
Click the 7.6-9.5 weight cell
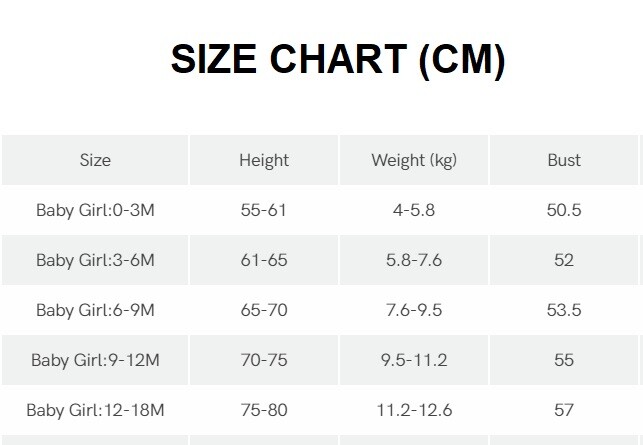click(x=414, y=310)
